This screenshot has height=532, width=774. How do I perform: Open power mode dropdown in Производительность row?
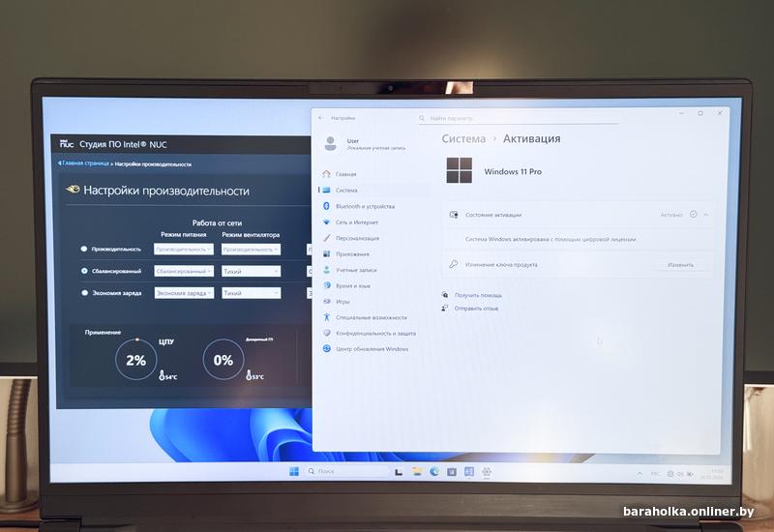point(184,250)
